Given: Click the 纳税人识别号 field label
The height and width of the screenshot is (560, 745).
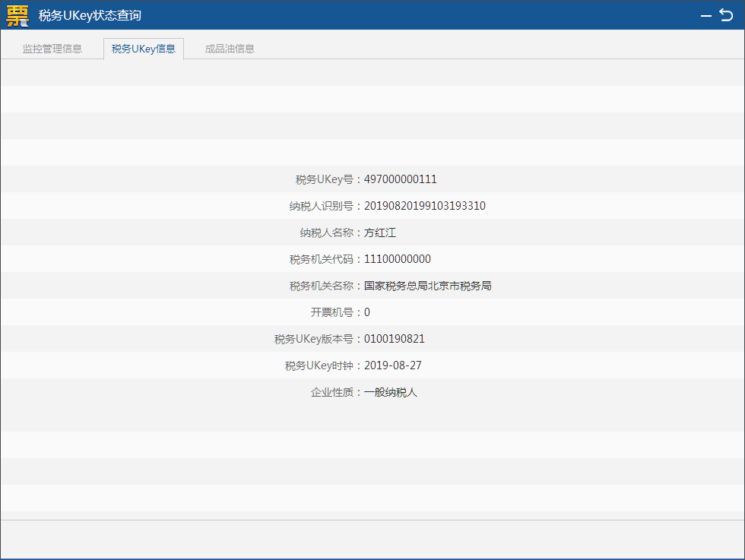Looking at the screenshot, I should [x=327, y=206].
